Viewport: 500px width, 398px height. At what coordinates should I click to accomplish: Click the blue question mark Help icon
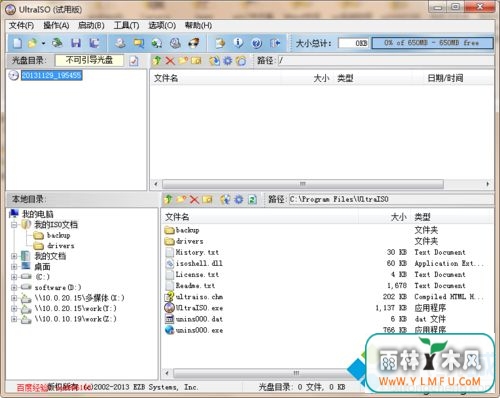(257, 43)
